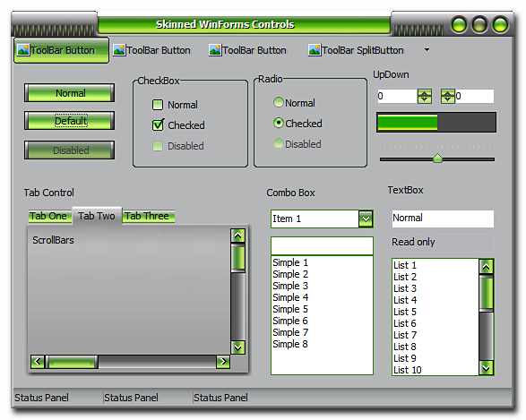Image resolution: width=526 pixels, height=420 pixels.
Task: Switch to Tab Three
Action: pos(148,216)
